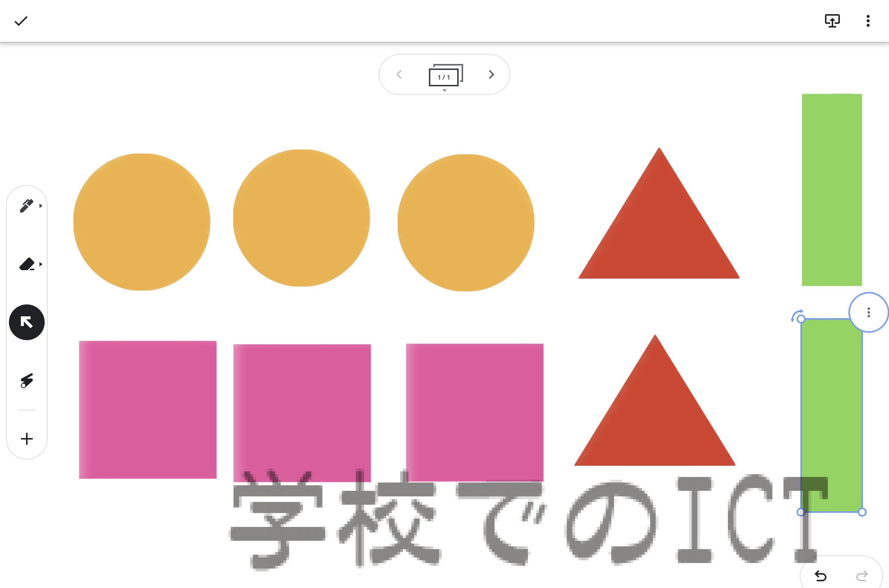
Task: Expand eraser options with small arrow
Action: click(x=41, y=264)
